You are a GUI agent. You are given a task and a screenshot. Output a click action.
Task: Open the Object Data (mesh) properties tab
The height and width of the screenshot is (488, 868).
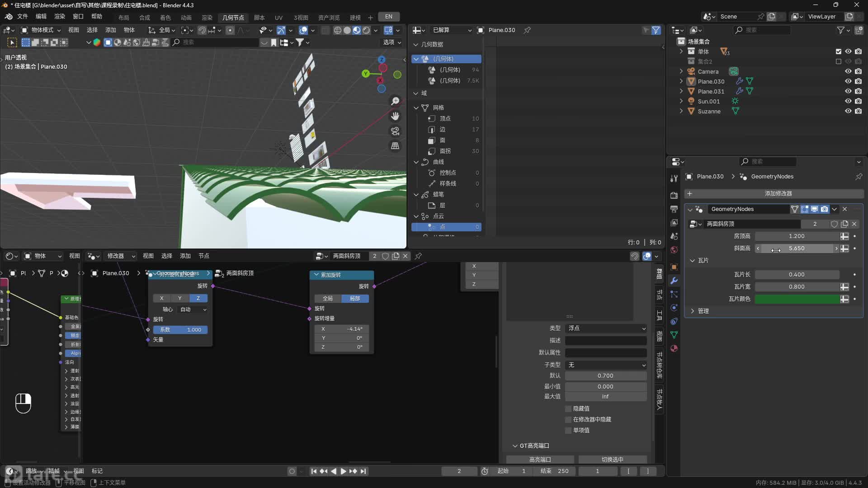[674, 334]
